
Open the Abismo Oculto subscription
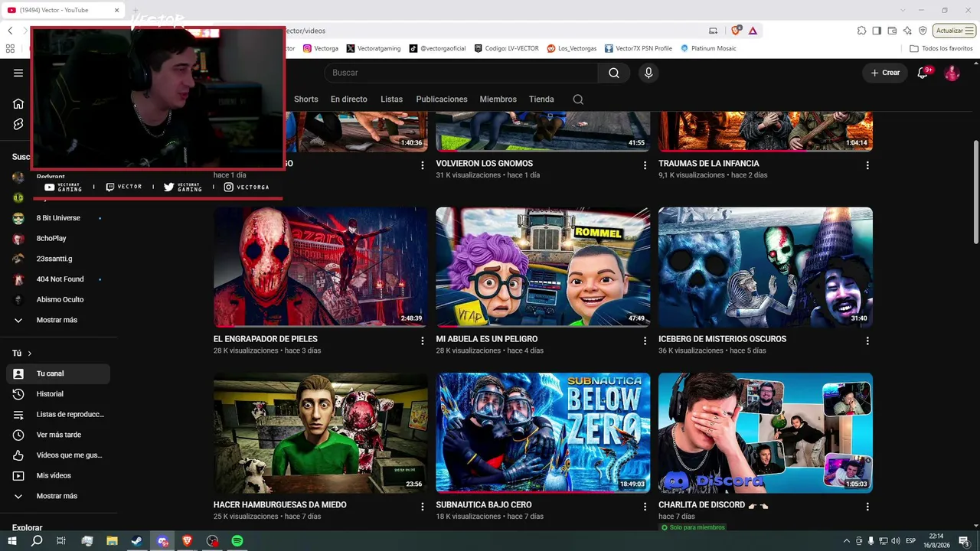(x=58, y=300)
